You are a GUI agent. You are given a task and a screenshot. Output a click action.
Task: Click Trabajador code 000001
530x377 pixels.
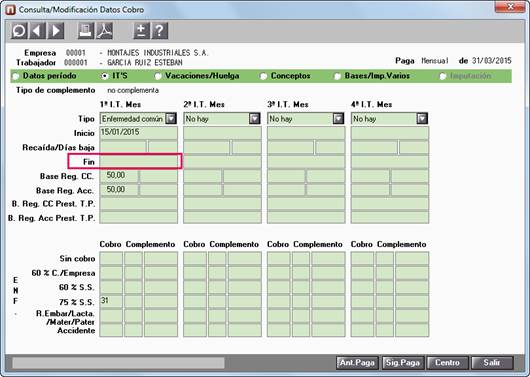[x=76, y=63]
